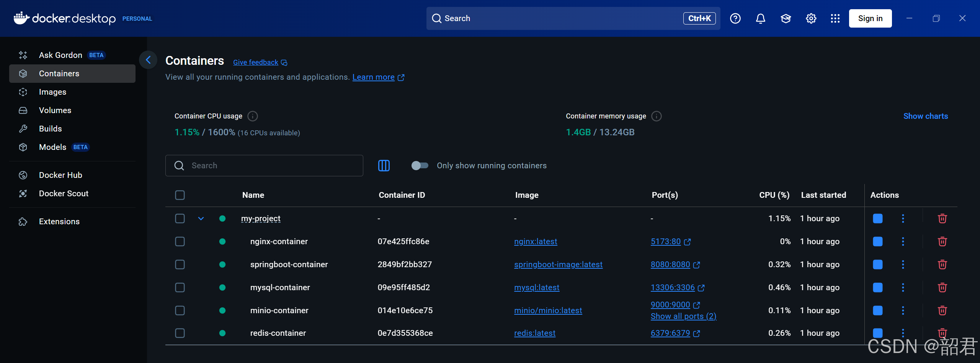
Task: Open more actions for my-project
Action: click(903, 218)
